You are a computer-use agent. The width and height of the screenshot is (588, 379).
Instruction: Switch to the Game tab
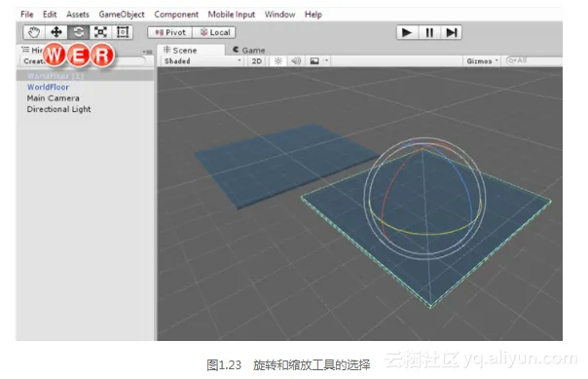(248, 51)
